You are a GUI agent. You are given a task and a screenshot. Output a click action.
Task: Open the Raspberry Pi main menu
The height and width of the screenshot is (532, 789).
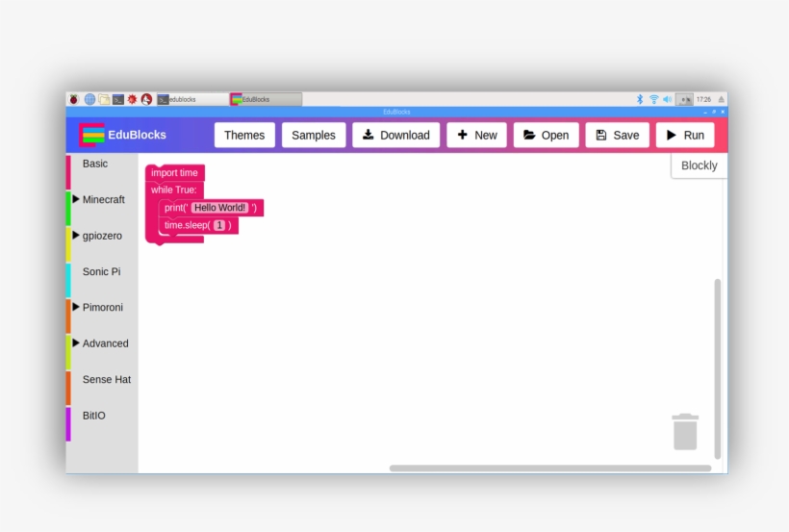tap(74, 99)
